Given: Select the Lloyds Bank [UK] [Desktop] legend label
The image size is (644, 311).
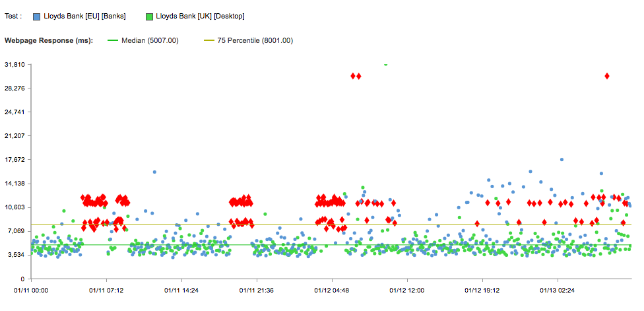Looking at the screenshot, I should click(x=201, y=17).
